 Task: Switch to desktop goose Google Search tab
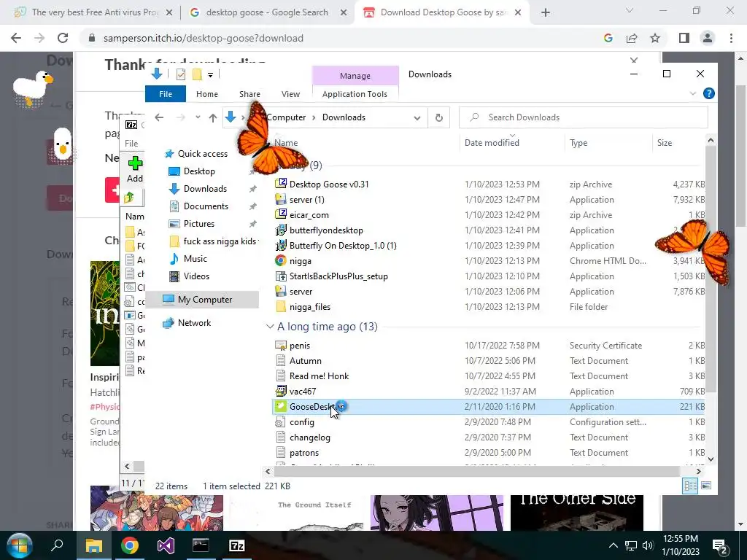coord(267,12)
